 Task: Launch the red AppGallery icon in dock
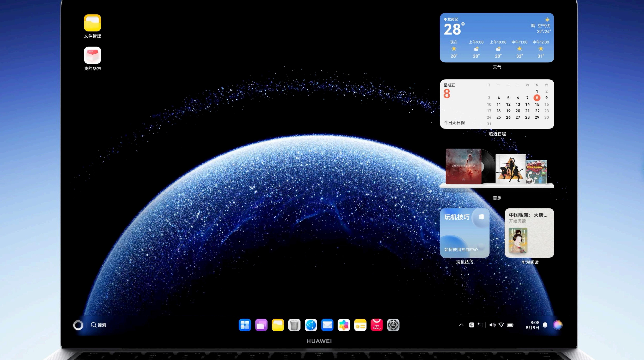377,325
